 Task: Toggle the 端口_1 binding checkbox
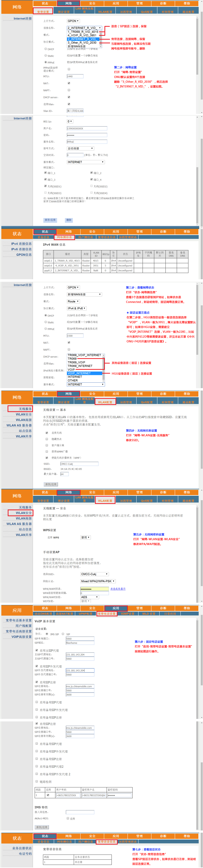(x=45, y=173)
